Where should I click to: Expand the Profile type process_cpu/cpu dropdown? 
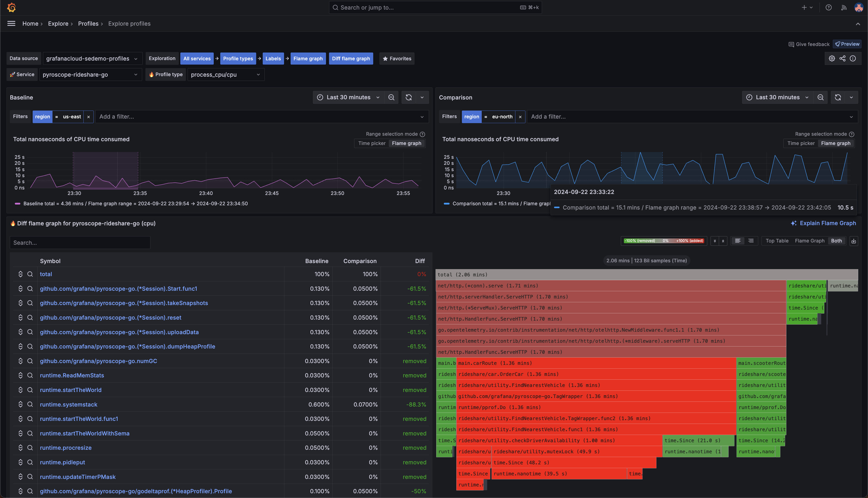226,75
